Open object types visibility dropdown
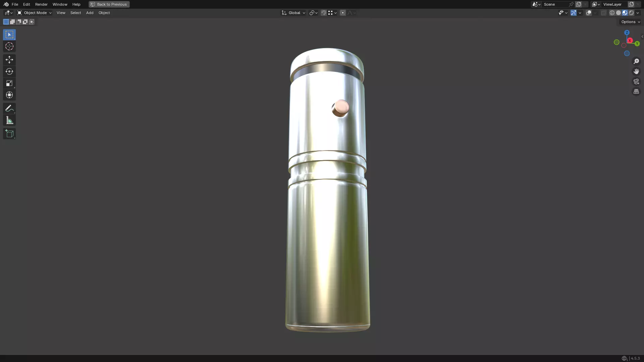The width and height of the screenshot is (644, 362). [563, 13]
